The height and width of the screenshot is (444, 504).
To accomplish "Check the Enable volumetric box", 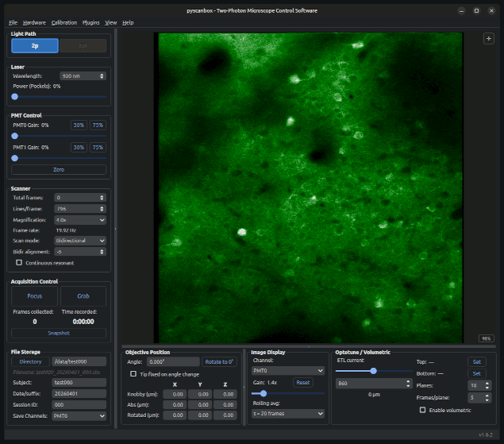I will (422, 410).
